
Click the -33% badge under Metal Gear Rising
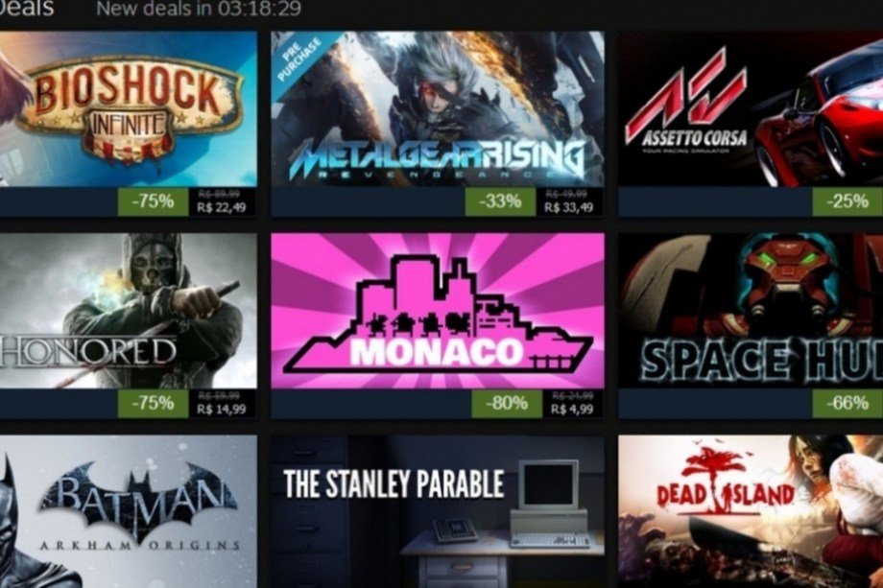click(500, 201)
